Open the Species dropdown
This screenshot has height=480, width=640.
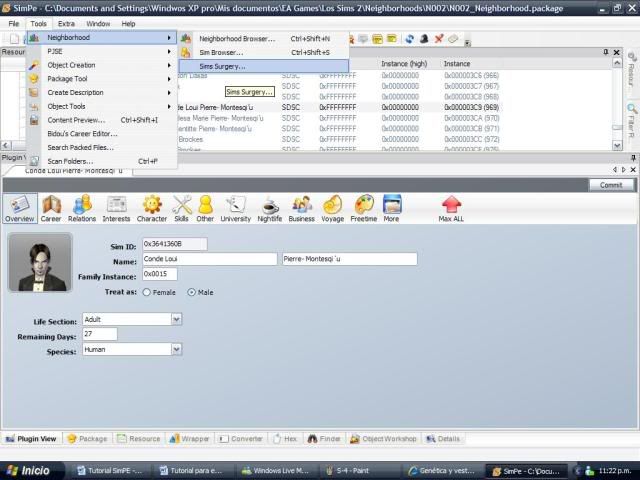tap(176, 349)
